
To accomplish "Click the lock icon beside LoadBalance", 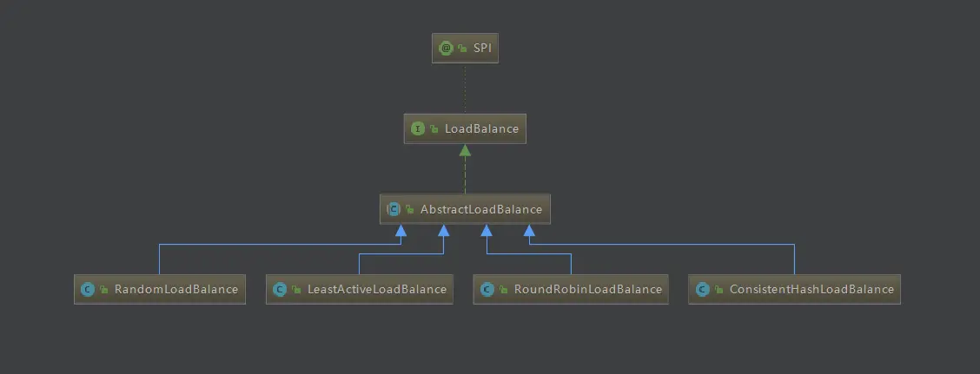I will (x=434, y=129).
